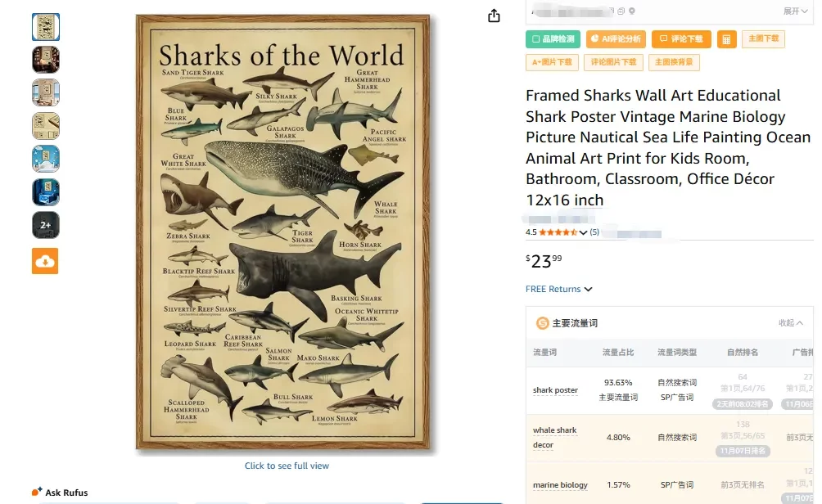Image resolution: width=822 pixels, height=504 pixels.
Task: Collapse the traffic keywords panel with 收起
Action: pyautogui.click(x=790, y=323)
